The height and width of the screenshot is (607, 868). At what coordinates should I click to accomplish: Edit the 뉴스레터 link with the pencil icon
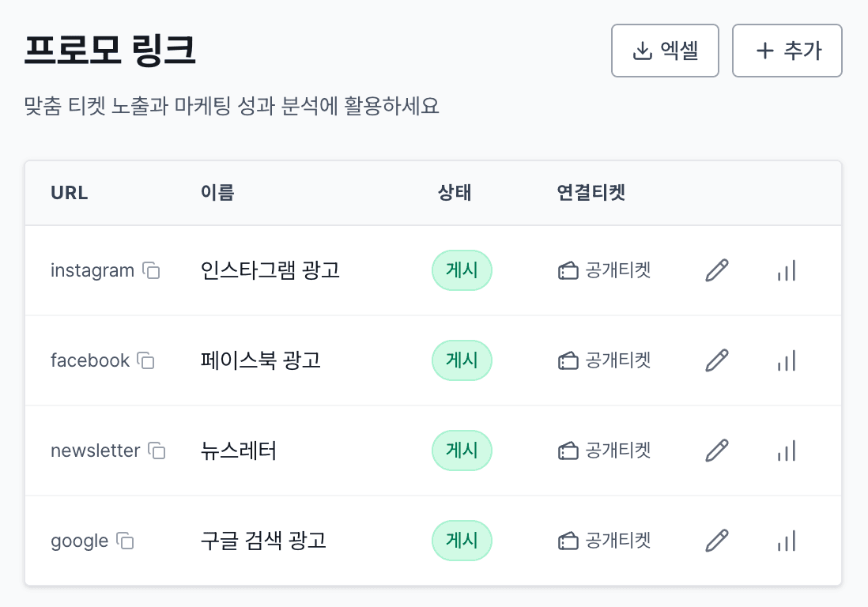pyautogui.click(x=715, y=451)
